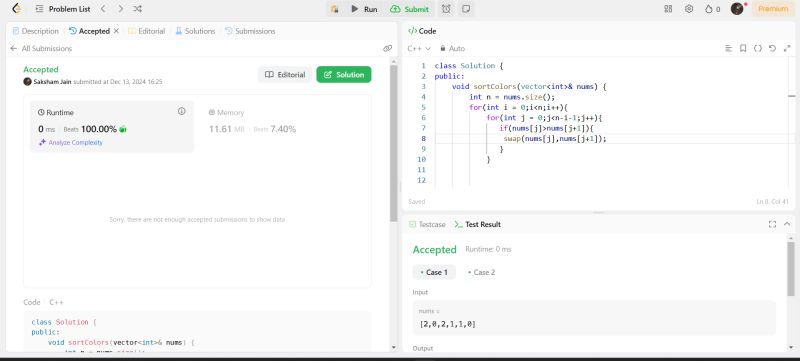Click code line 8 swap statement
This screenshot has width=800, height=361.
click(555, 139)
